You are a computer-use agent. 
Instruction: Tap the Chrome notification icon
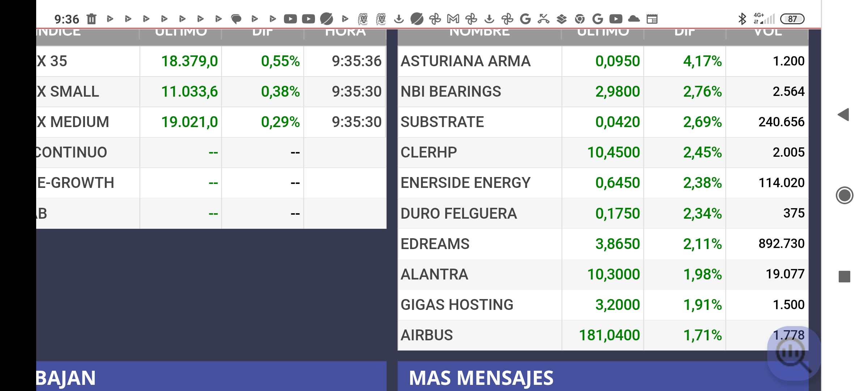click(x=580, y=19)
